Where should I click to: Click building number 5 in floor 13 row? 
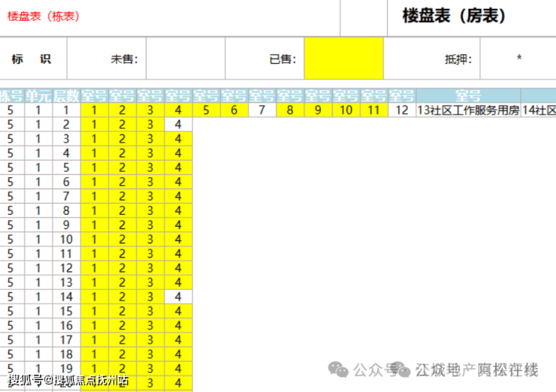coord(11,282)
